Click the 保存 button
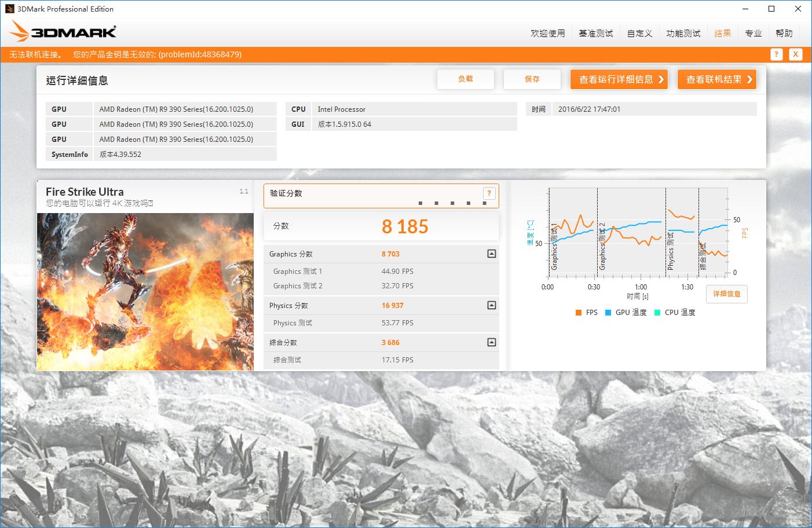 click(x=532, y=79)
